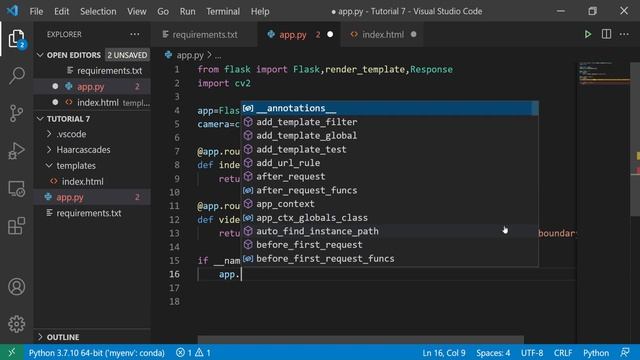Open the File menu
The image size is (640, 360).
pyautogui.click(x=36, y=11)
